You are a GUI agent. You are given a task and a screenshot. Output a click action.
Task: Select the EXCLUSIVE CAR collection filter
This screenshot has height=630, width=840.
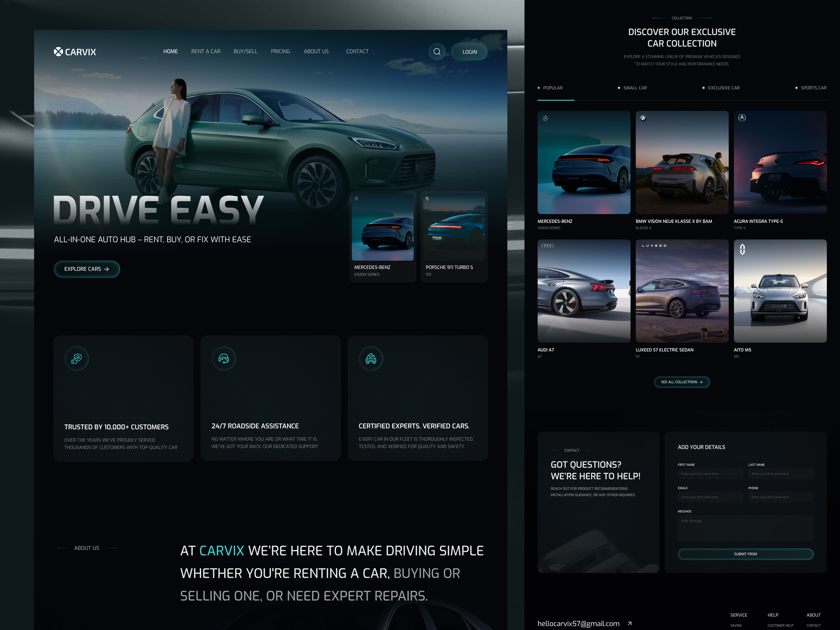[x=723, y=88]
